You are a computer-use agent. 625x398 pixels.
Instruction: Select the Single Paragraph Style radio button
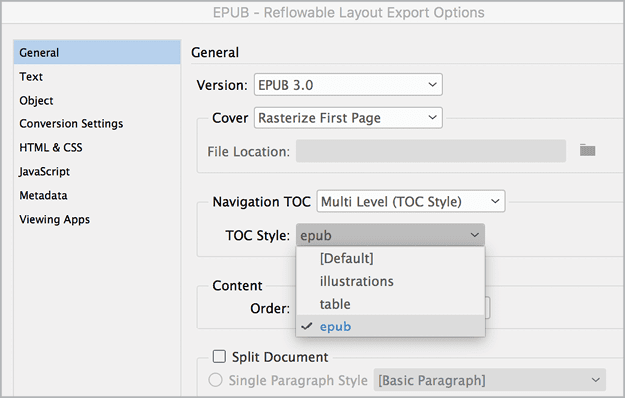coord(215,380)
